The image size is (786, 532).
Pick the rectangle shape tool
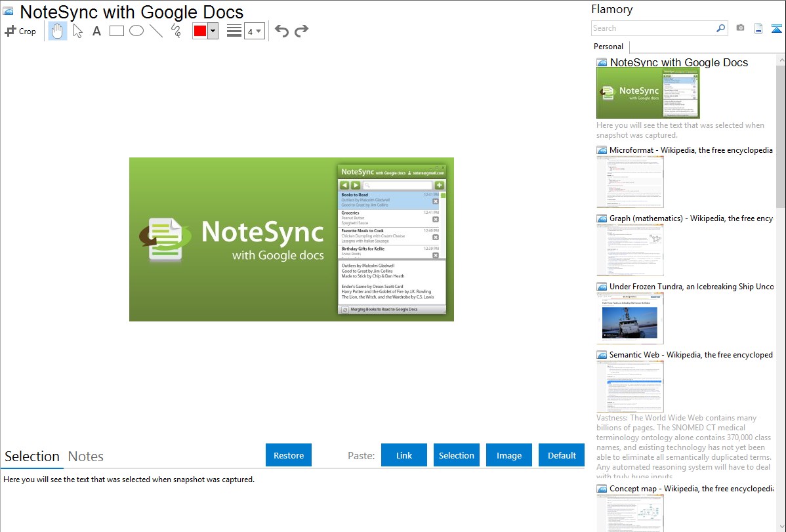pos(116,31)
